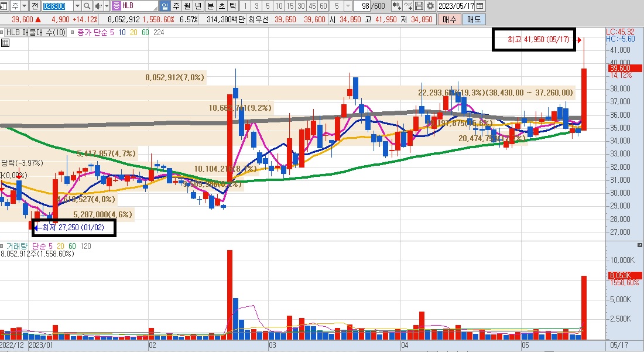The image size is (644, 352).
Task: Click the 매도 sell button
Action: coord(474,19)
